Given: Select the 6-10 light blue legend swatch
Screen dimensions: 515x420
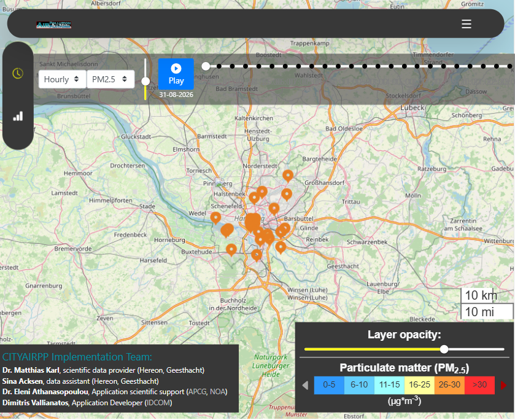Looking at the screenshot, I should (x=359, y=385).
